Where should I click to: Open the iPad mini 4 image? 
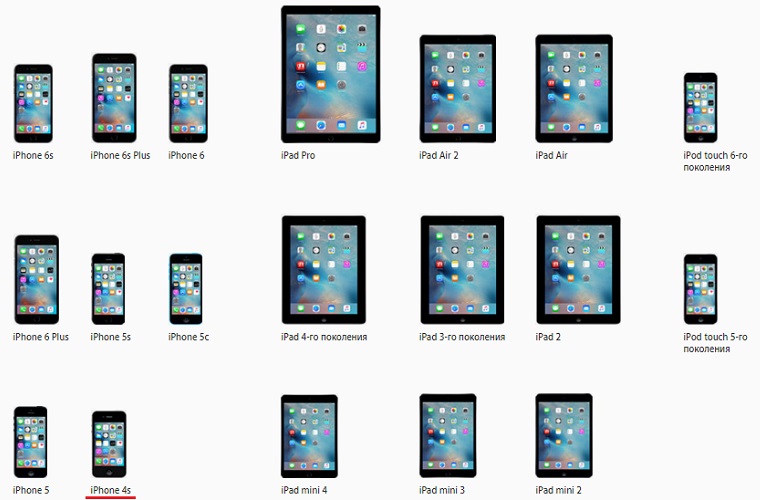tap(309, 436)
